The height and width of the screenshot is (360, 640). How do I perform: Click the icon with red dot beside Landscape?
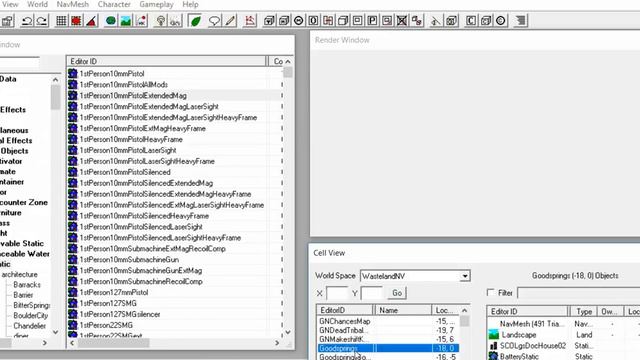pyautogui.click(x=141, y=20)
